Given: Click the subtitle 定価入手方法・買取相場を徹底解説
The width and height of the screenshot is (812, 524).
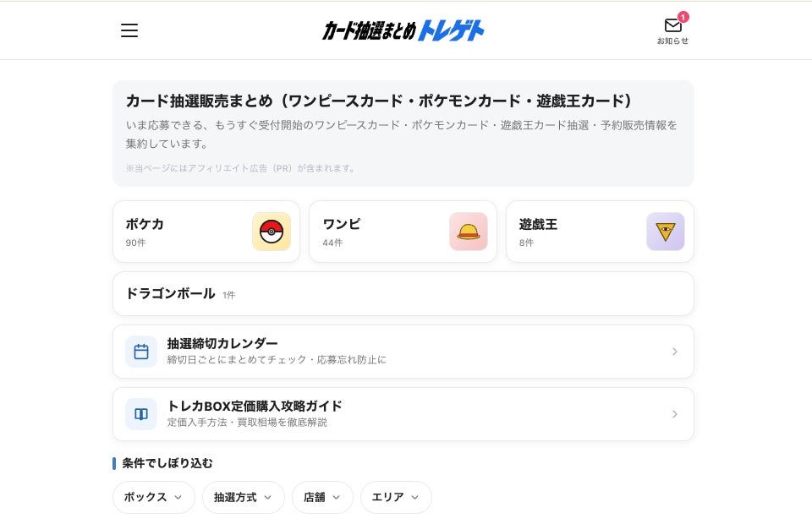Looking at the screenshot, I should coord(247,422).
